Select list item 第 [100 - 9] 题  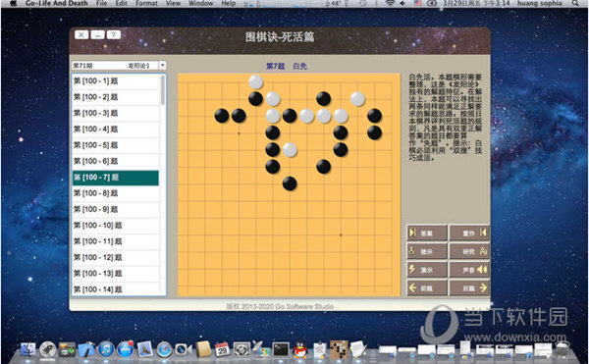(x=116, y=209)
